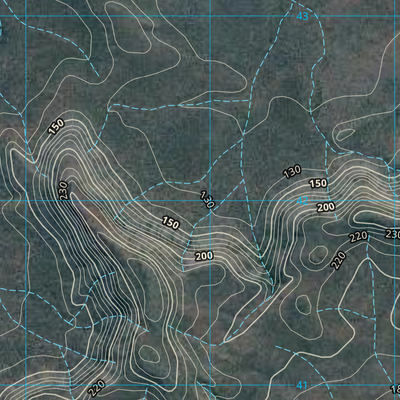Select the cut-off 230 label at the eastern edge
The width and height of the screenshot is (400, 400).
tap(392, 234)
